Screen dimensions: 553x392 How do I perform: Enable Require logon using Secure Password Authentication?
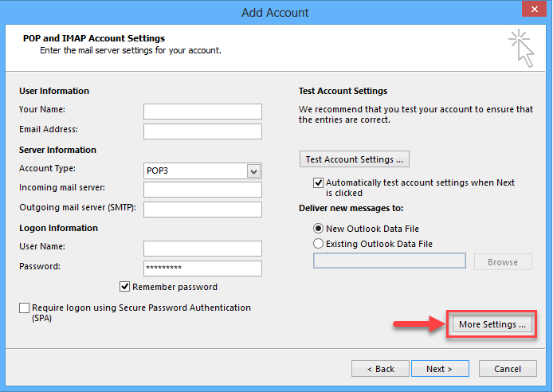tap(25, 308)
